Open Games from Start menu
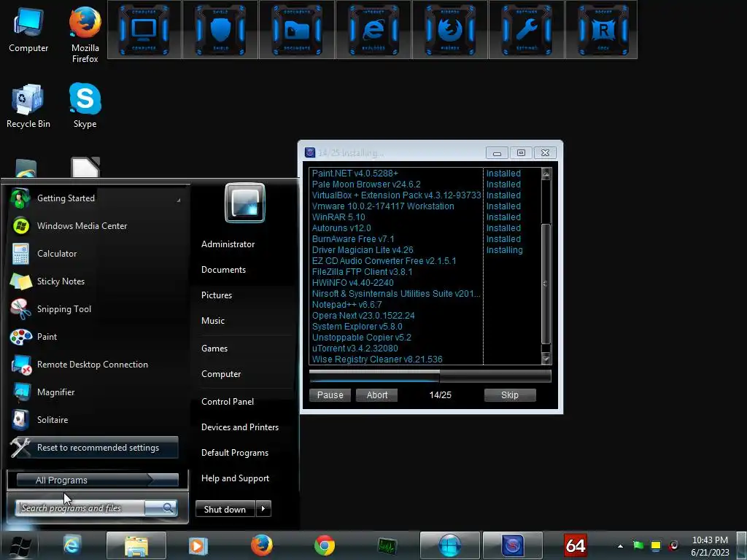 (214, 349)
